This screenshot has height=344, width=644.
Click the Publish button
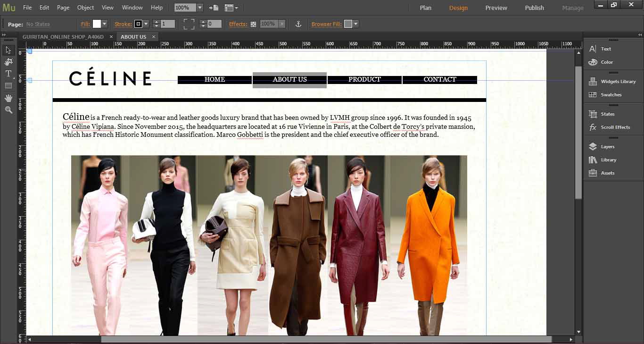[x=535, y=8]
